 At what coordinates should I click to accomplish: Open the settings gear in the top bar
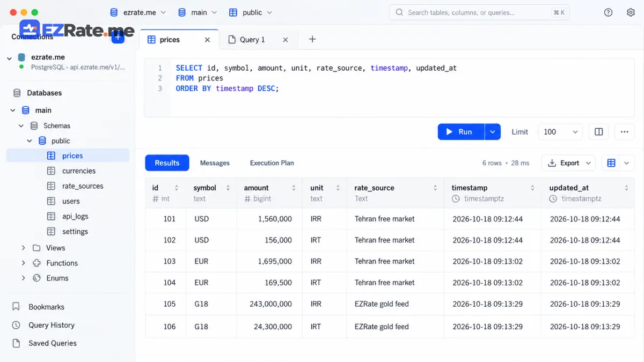point(631,12)
